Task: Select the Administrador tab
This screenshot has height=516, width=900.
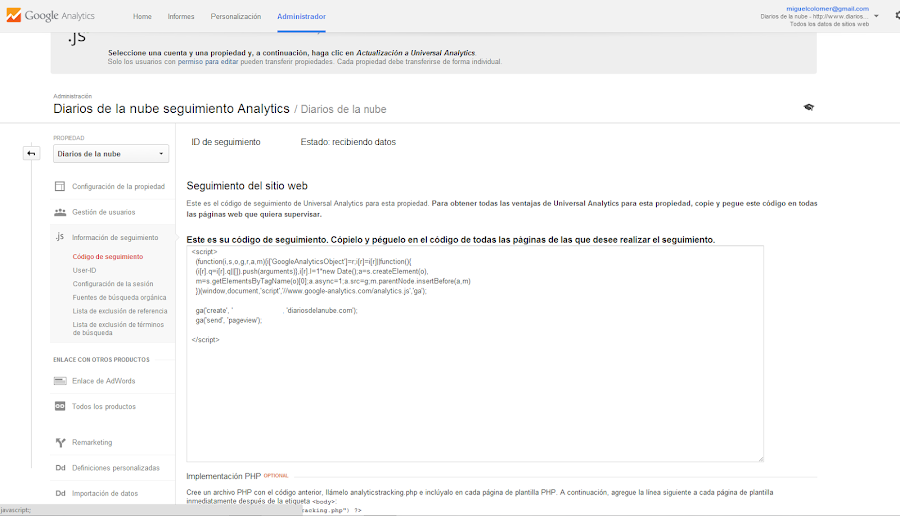Action: coord(301,17)
